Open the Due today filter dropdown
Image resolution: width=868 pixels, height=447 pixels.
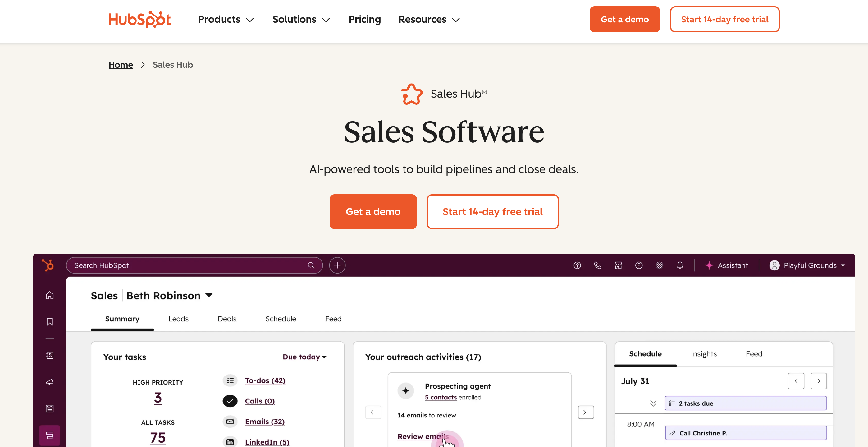tap(304, 357)
